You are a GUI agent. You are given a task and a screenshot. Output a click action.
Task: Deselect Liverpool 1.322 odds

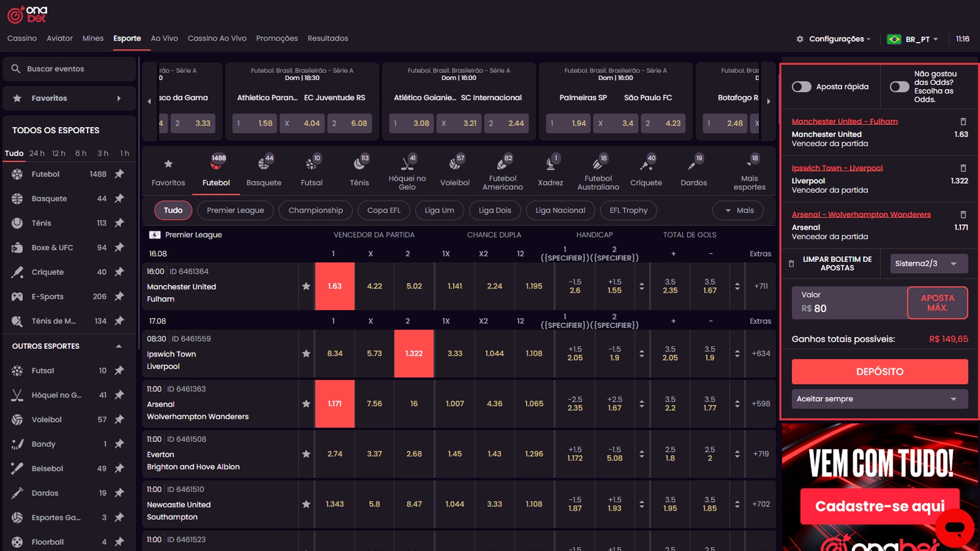[414, 354]
